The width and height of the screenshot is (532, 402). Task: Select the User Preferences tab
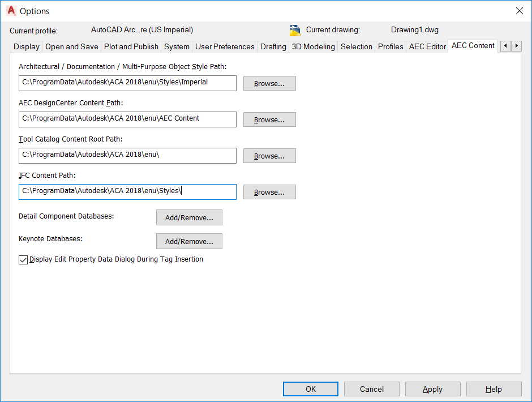pos(225,47)
